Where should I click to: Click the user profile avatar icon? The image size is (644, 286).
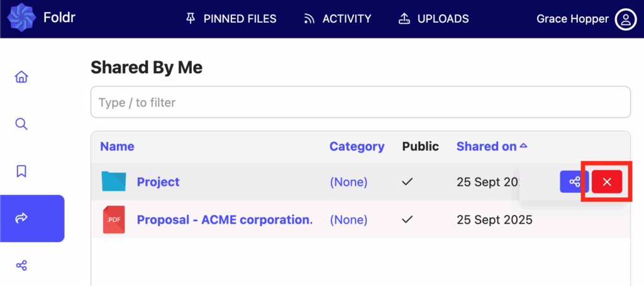pos(625,19)
